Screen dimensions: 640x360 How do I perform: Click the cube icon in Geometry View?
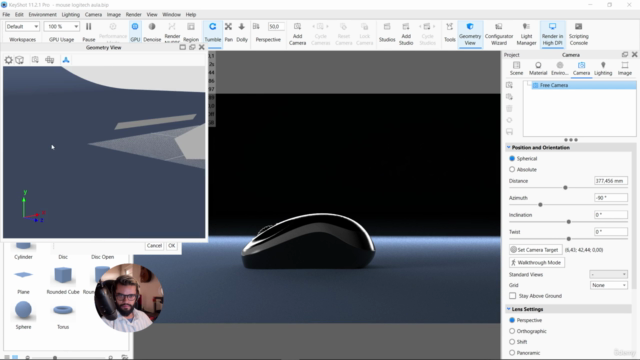pos(19,60)
